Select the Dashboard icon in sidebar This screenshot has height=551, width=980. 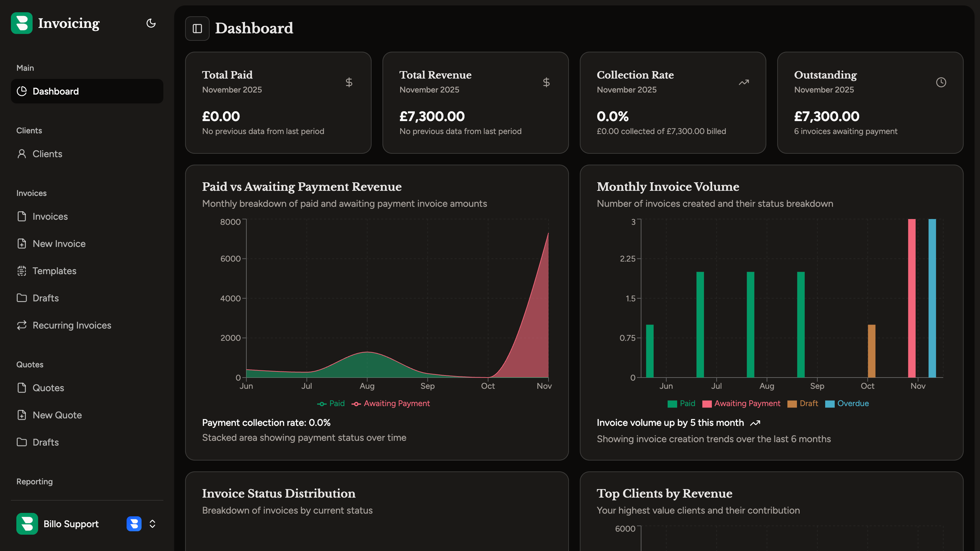tap(22, 91)
